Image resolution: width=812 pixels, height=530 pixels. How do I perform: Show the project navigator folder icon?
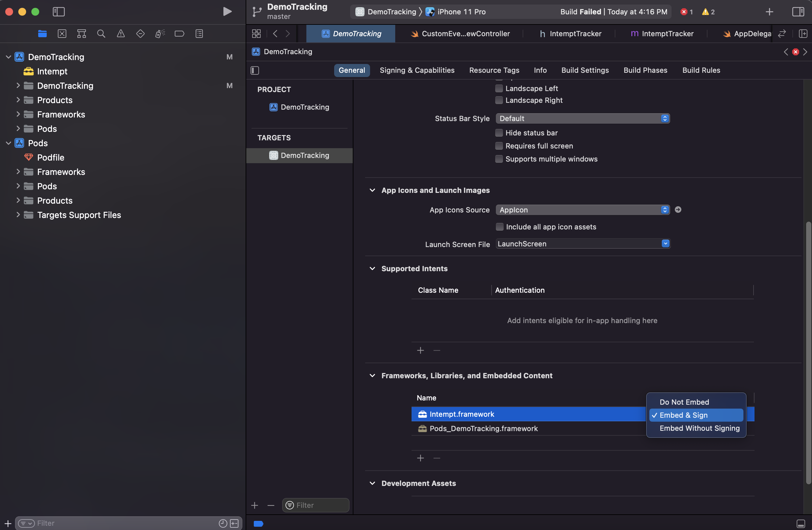42,33
